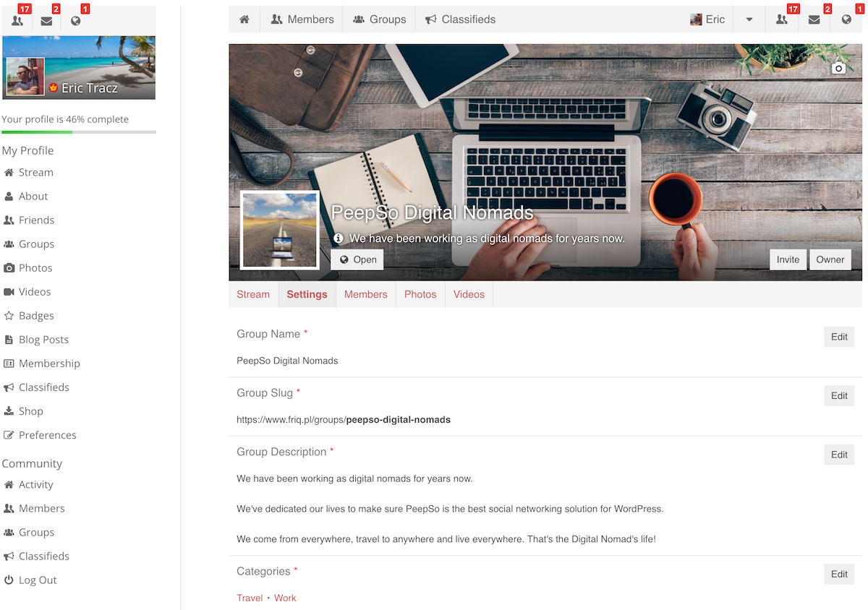Click Badges star icon in sidebar
The width and height of the screenshot is (868, 610).
(x=9, y=315)
